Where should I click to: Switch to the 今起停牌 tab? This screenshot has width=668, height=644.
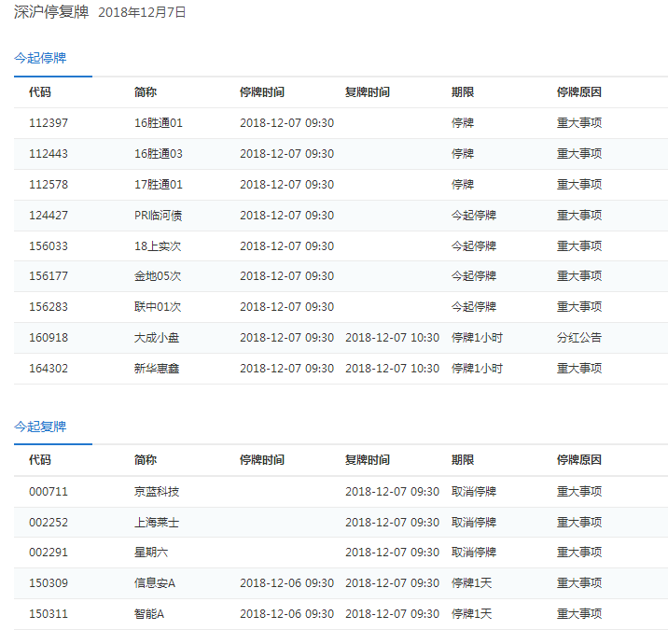40,59
